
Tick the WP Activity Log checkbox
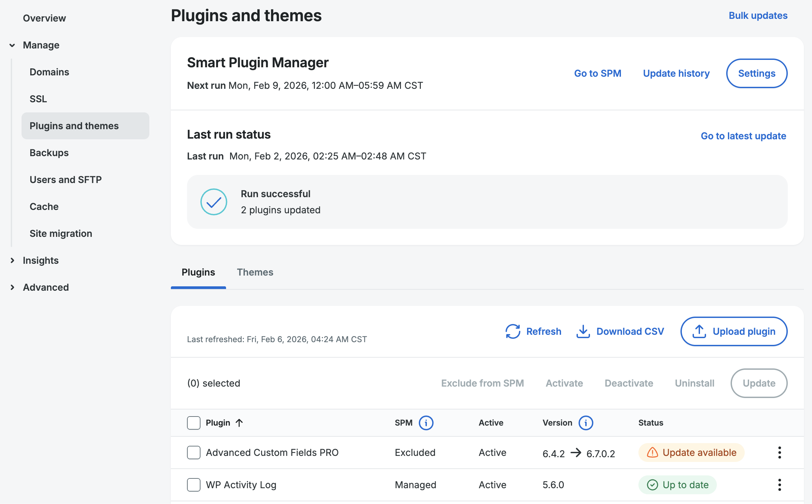(194, 485)
